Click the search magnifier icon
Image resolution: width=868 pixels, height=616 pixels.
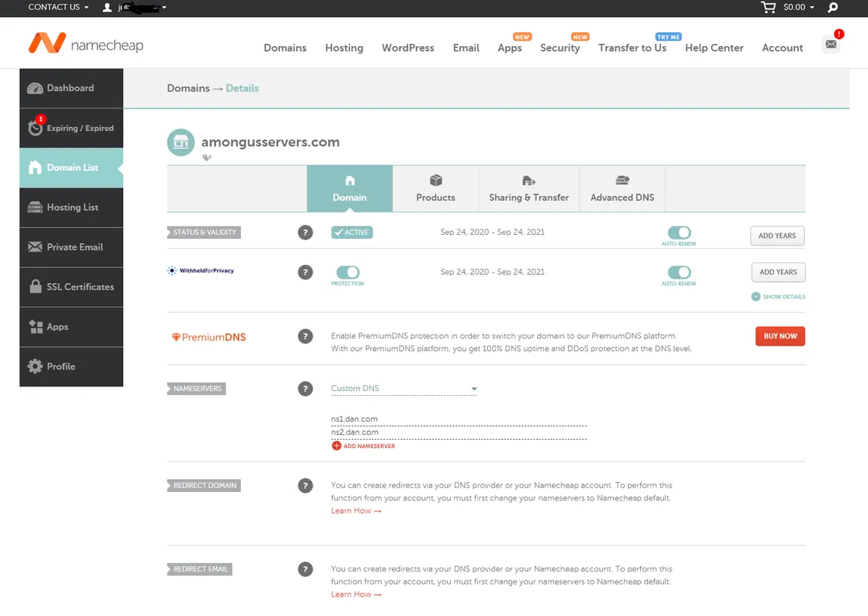coord(833,7)
